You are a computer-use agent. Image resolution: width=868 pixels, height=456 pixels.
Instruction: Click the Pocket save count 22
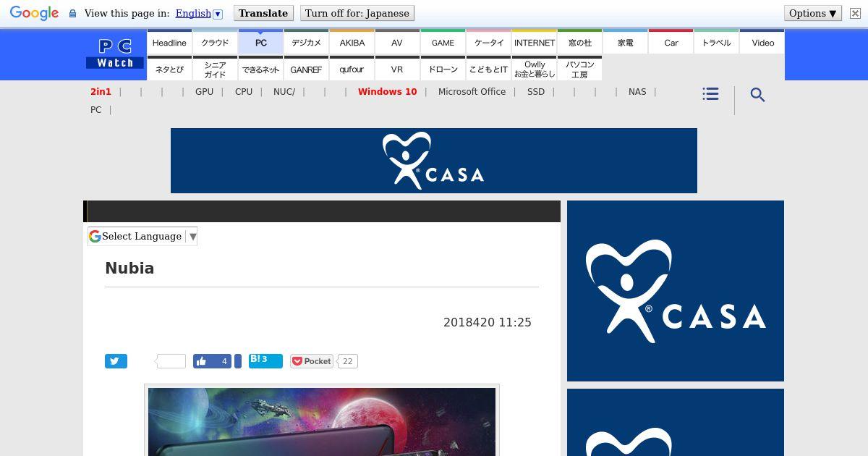348,361
